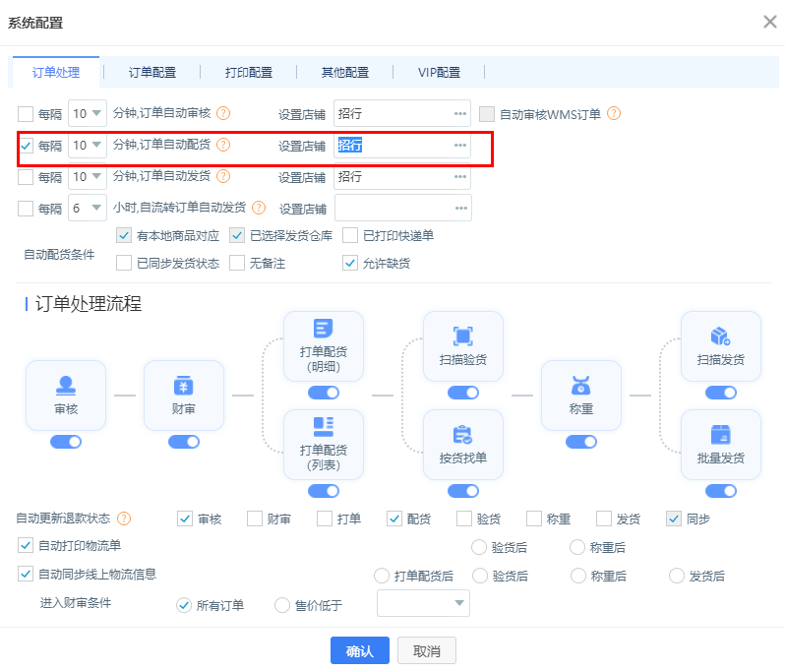Open help for 订单自动配货
Image resolution: width=785 pixels, height=672 pixels.
click(223, 146)
